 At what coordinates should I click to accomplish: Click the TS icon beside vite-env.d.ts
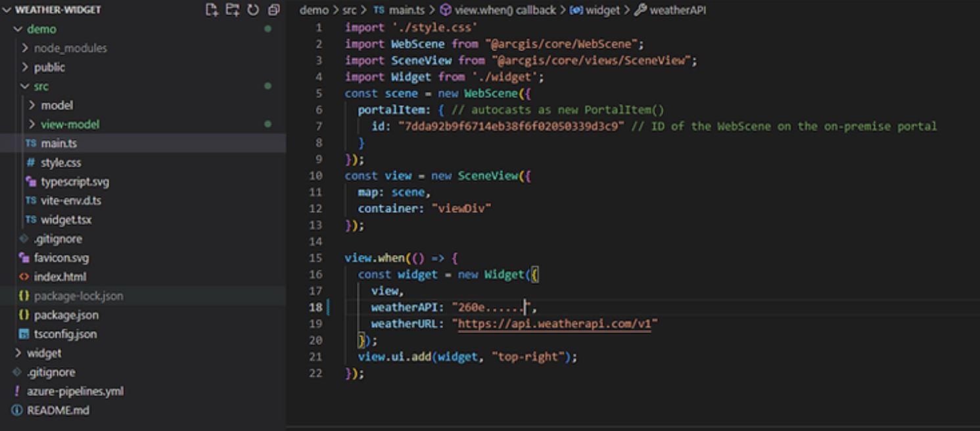pos(30,200)
